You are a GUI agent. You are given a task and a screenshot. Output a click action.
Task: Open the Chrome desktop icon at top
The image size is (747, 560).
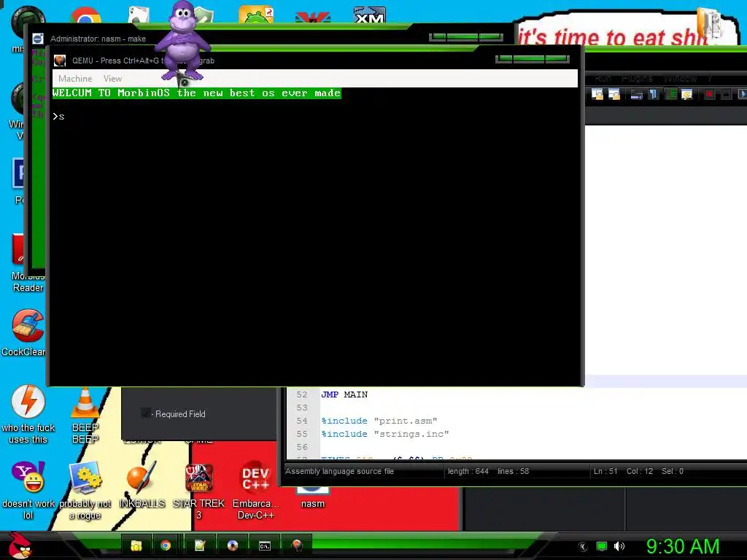(x=86, y=15)
